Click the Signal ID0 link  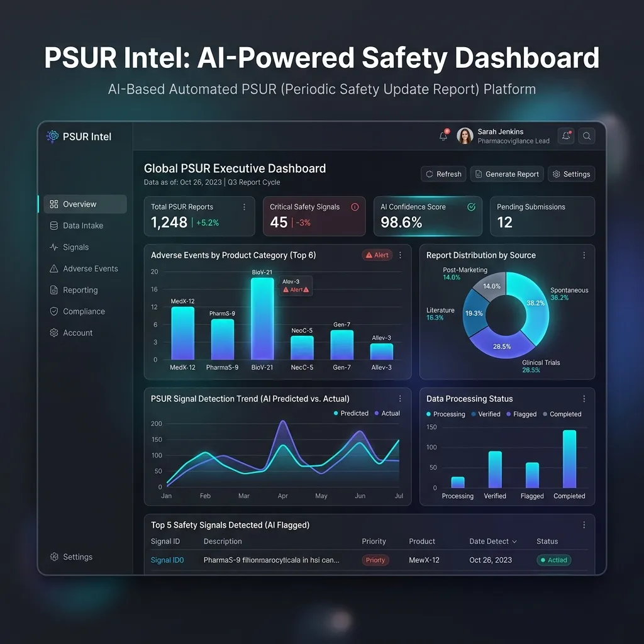point(167,560)
